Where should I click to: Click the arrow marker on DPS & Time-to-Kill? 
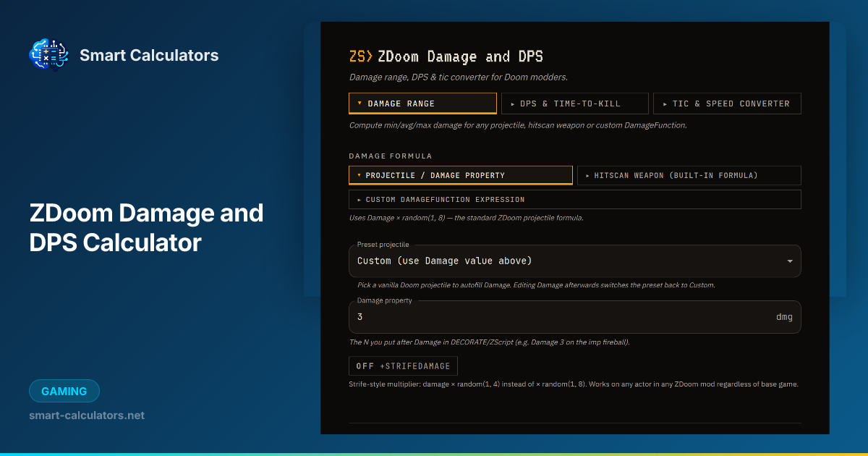point(513,104)
